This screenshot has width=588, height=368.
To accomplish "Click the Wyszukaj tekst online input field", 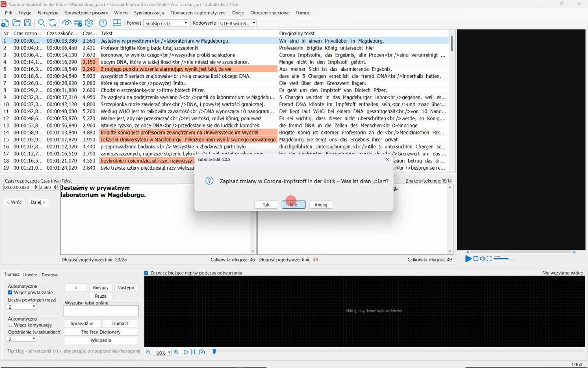I will (101, 311).
